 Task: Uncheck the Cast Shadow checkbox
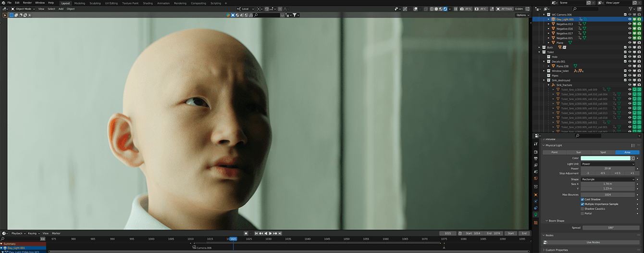click(x=582, y=199)
